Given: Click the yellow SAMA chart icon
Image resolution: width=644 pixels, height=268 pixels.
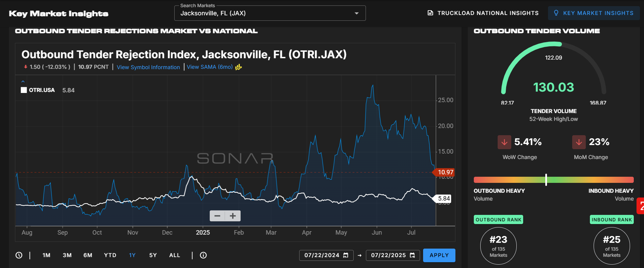Looking at the screenshot, I should [238, 67].
